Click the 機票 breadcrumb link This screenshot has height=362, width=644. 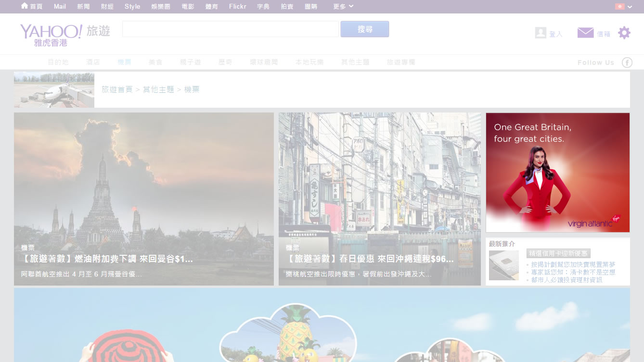tap(192, 89)
